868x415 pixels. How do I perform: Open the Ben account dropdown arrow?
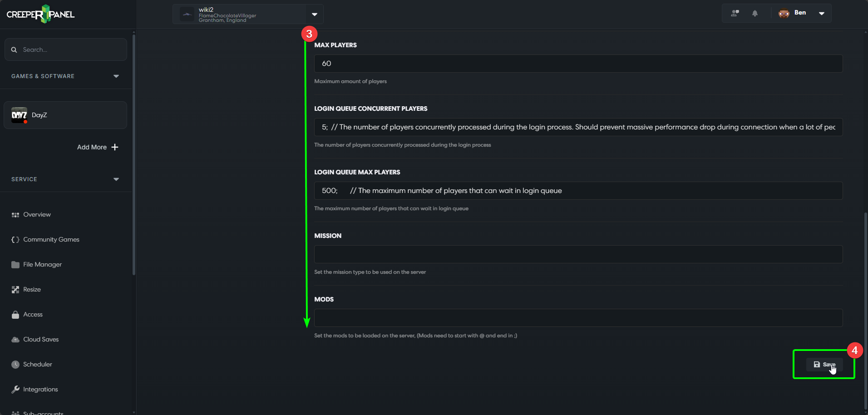pyautogui.click(x=822, y=13)
